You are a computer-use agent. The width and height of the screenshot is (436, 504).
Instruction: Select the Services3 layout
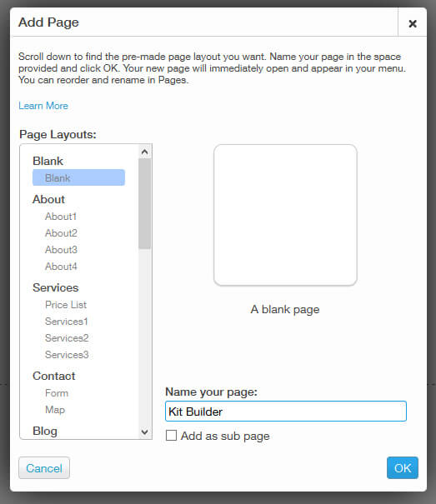click(x=67, y=355)
